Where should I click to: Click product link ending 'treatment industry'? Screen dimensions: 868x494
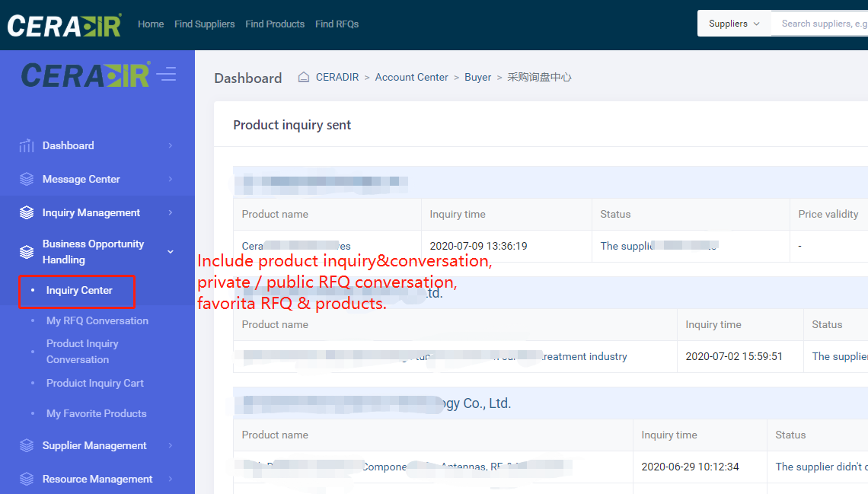point(435,356)
